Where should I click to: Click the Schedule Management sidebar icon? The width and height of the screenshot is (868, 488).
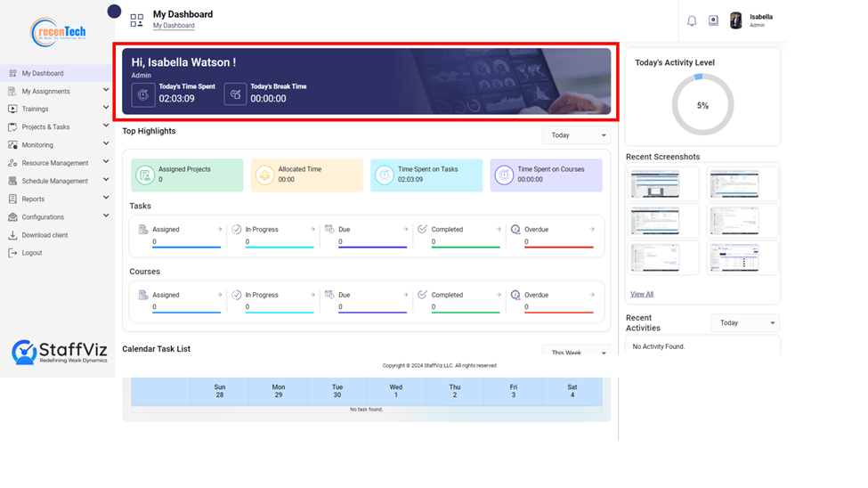[12, 181]
